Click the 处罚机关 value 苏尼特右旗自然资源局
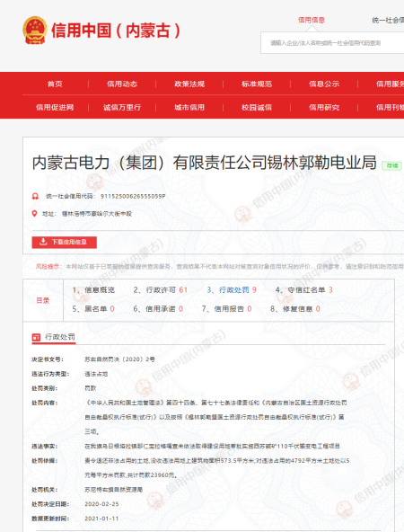The height and width of the screenshot is (532, 404). coord(113,490)
